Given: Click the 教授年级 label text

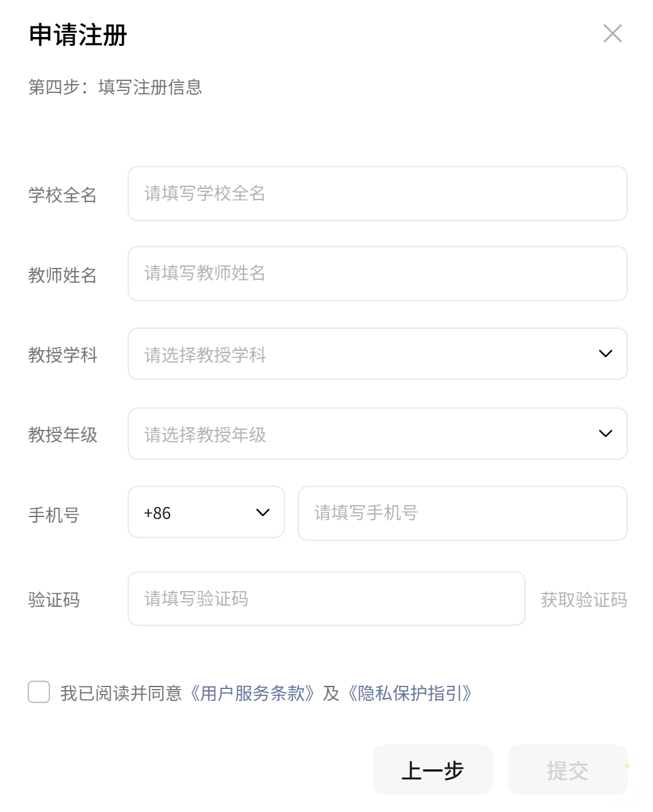Looking at the screenshot, I should pos(62,435).
